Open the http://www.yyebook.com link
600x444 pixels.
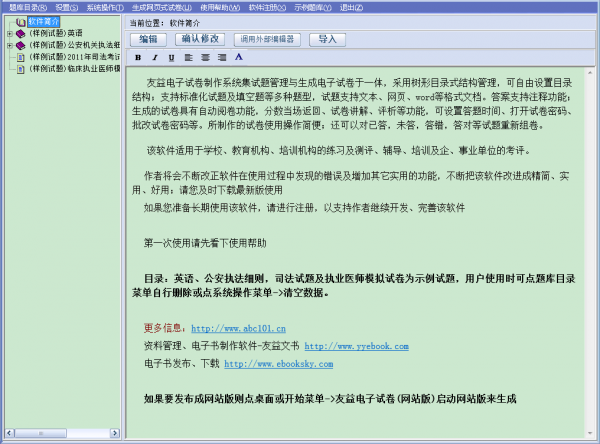click(357, 346)
